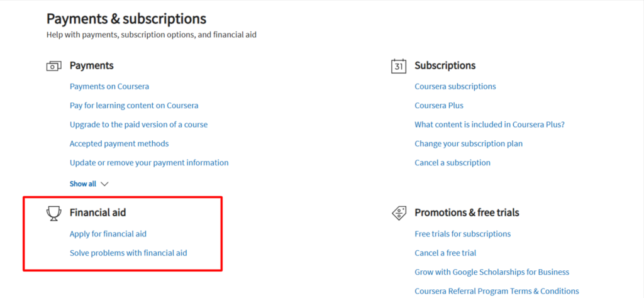Click the Financial aid trophy icon
This screenshot has width=644, height=298.
click(53, 213)
